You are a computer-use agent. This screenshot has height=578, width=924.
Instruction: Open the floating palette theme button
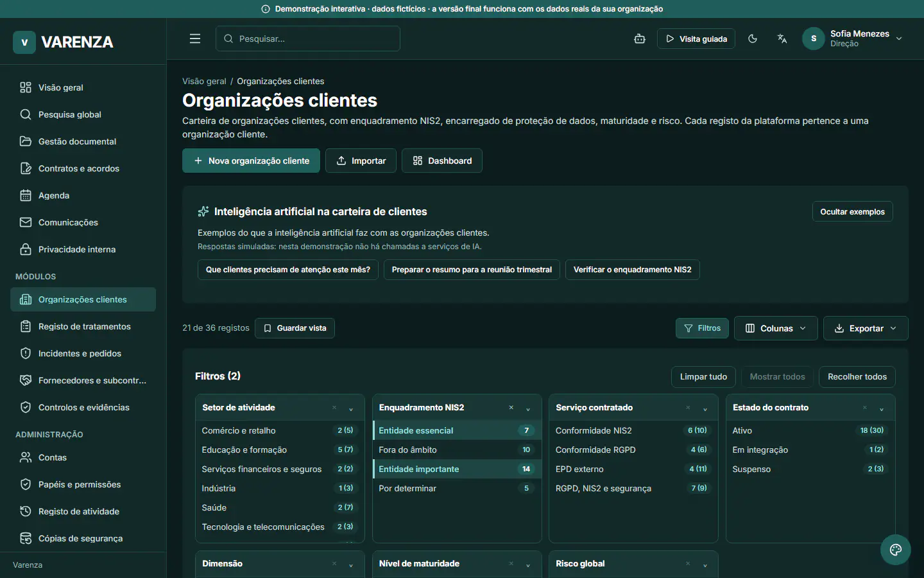coord(896,550)
